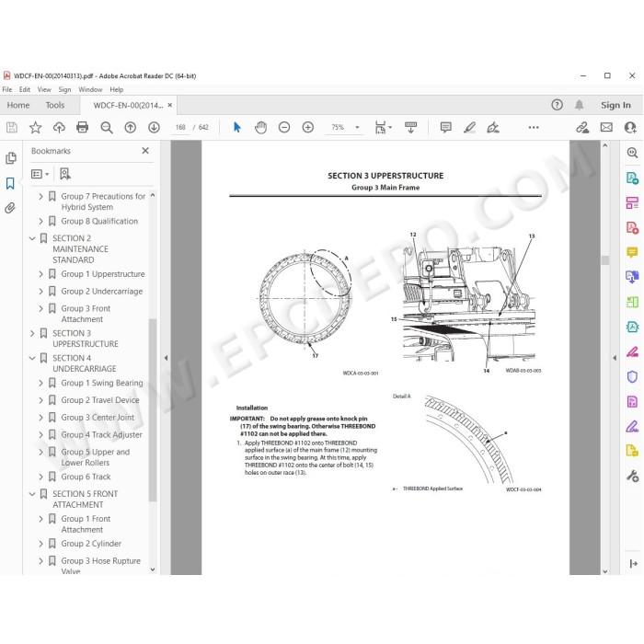Go to next page arrow

click(x=154, y=127)
